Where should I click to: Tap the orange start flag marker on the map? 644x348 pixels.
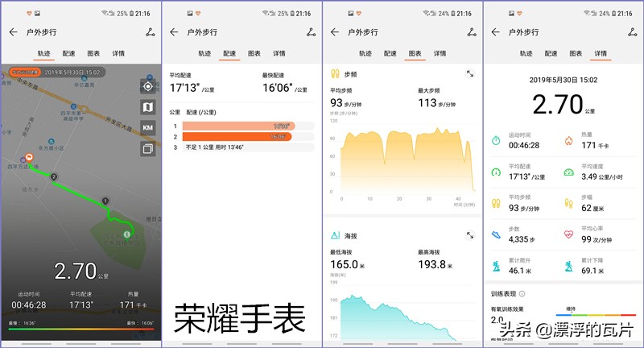click(29, 157)
